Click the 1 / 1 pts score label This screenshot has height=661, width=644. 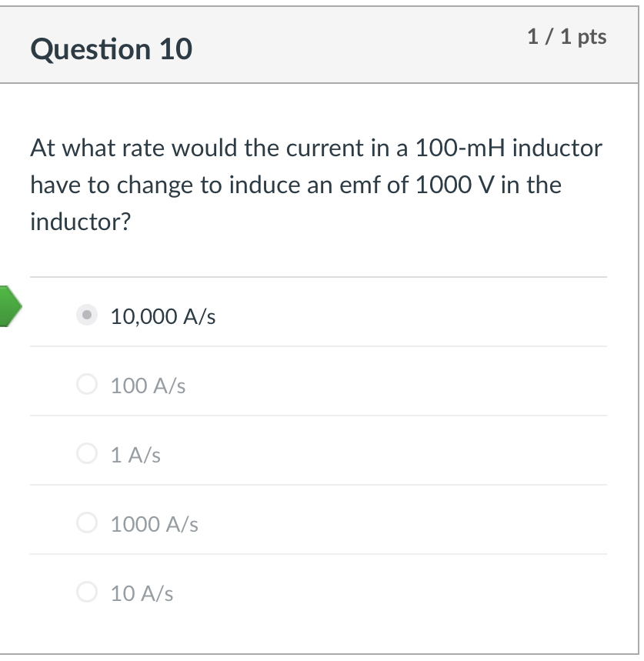tap(567, 36)
